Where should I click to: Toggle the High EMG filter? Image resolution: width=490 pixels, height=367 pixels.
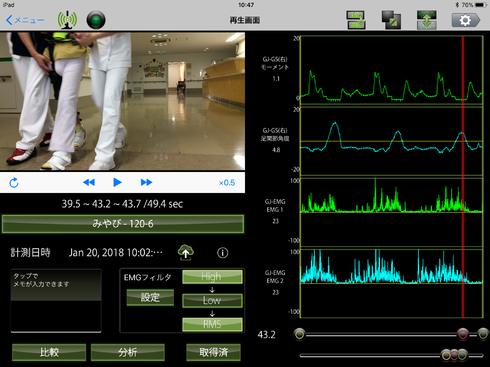[212, 277]
